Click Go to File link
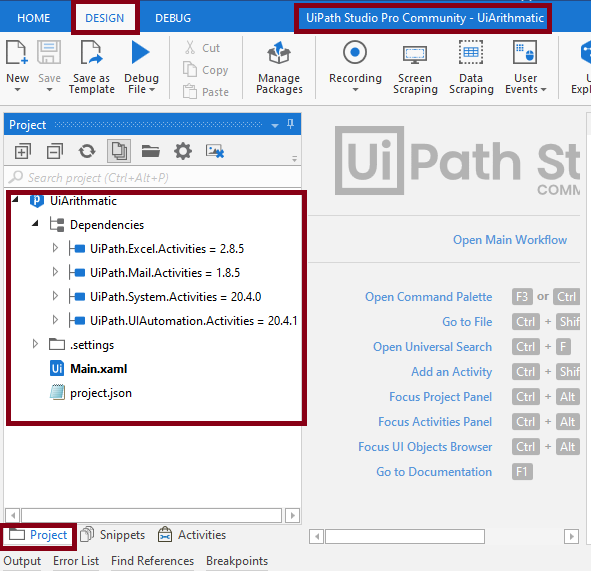591x588 pixels. [x=467, y=322]
